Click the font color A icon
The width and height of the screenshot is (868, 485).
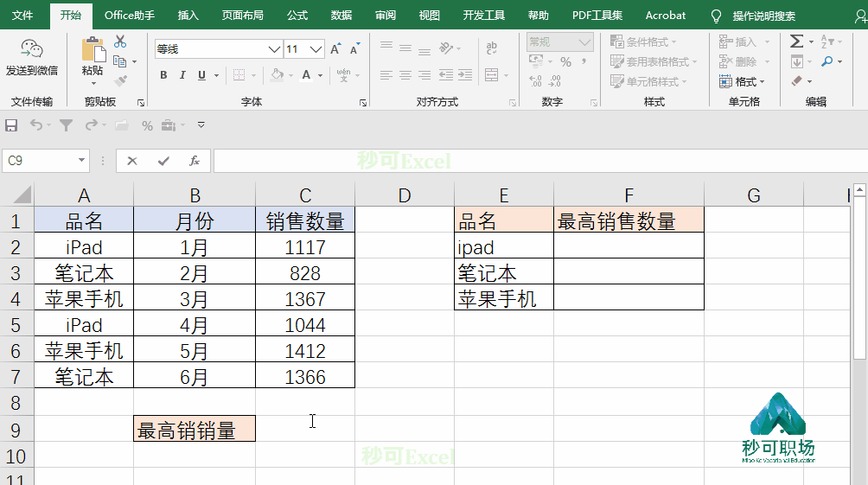[x=306, y=75]
